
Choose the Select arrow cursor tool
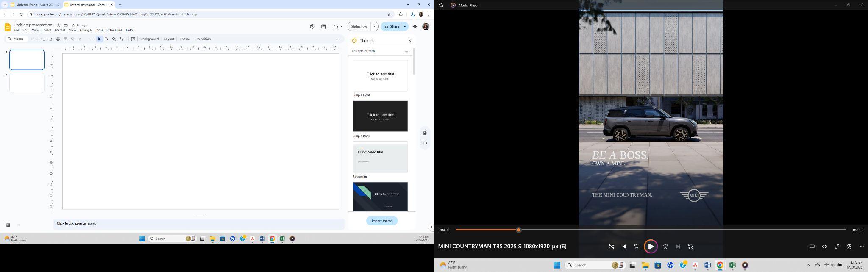tap(99, 39)
